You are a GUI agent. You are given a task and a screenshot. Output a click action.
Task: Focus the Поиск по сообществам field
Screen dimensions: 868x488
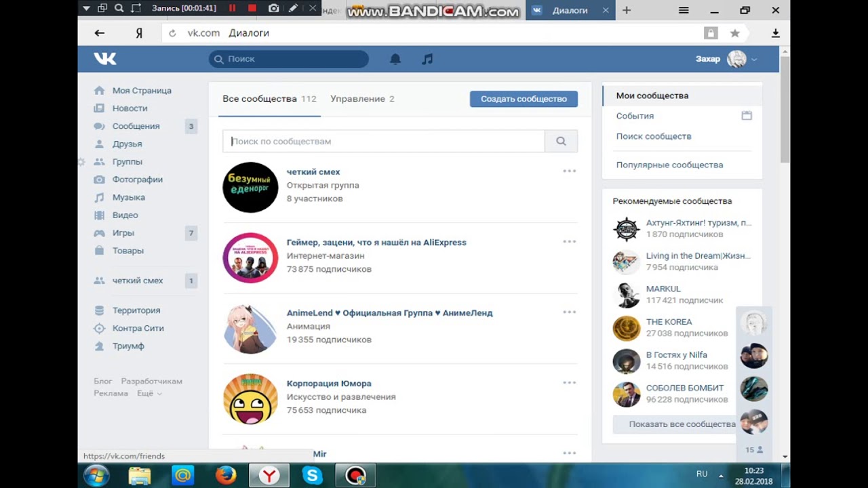[384, 141]
